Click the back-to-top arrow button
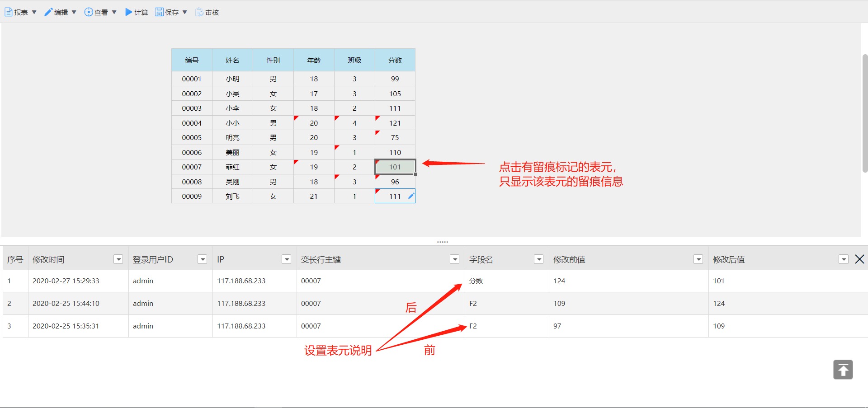Image resolution: width=868 pixels, height=408 pixels. [x=843, y=370]
